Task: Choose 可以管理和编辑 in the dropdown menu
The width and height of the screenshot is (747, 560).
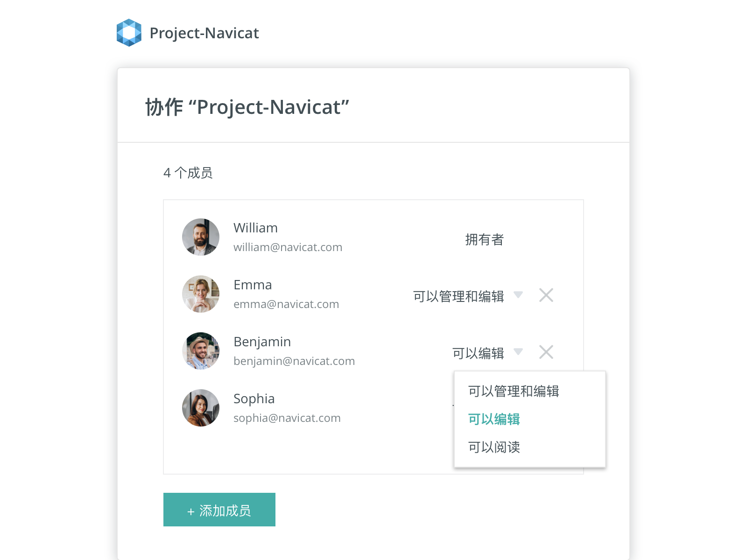Action: 514,391
